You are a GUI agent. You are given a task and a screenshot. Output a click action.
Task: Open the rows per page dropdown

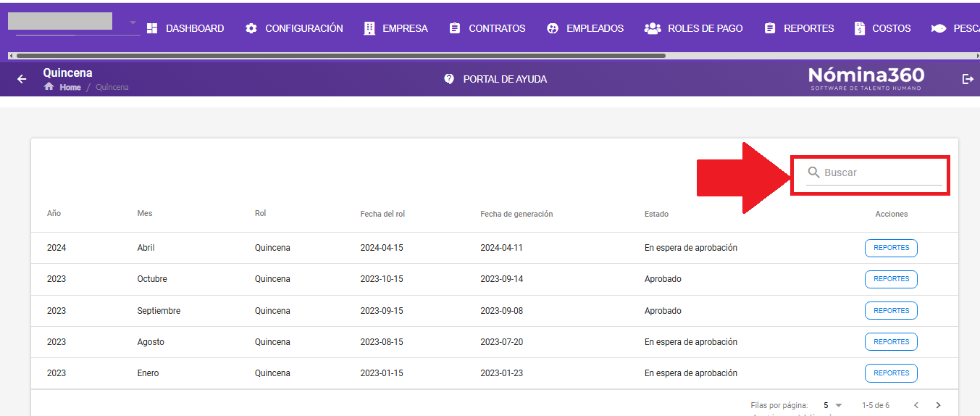pyautogui.click(x=833, y=405)
